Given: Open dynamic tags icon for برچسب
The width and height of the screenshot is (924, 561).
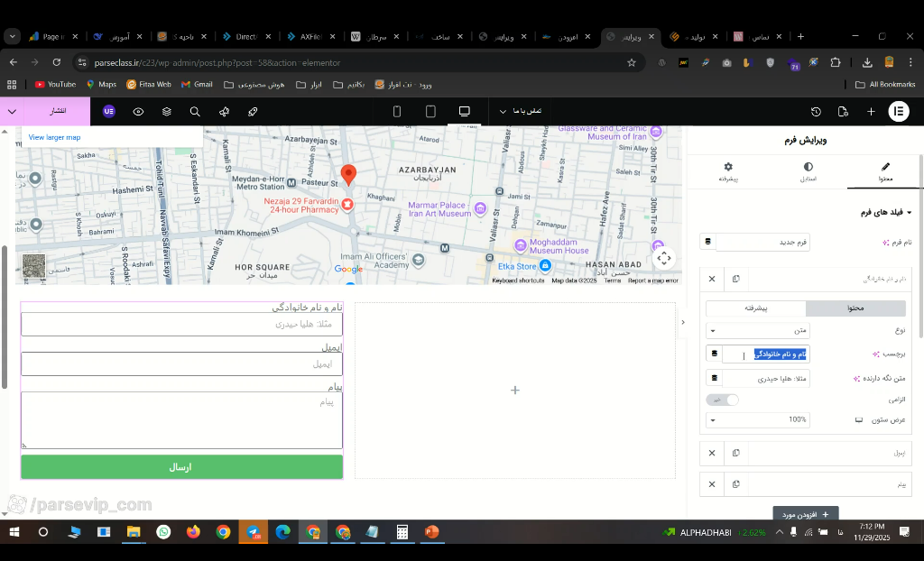Looking at the screenshot, I should (x=715, y=354).
